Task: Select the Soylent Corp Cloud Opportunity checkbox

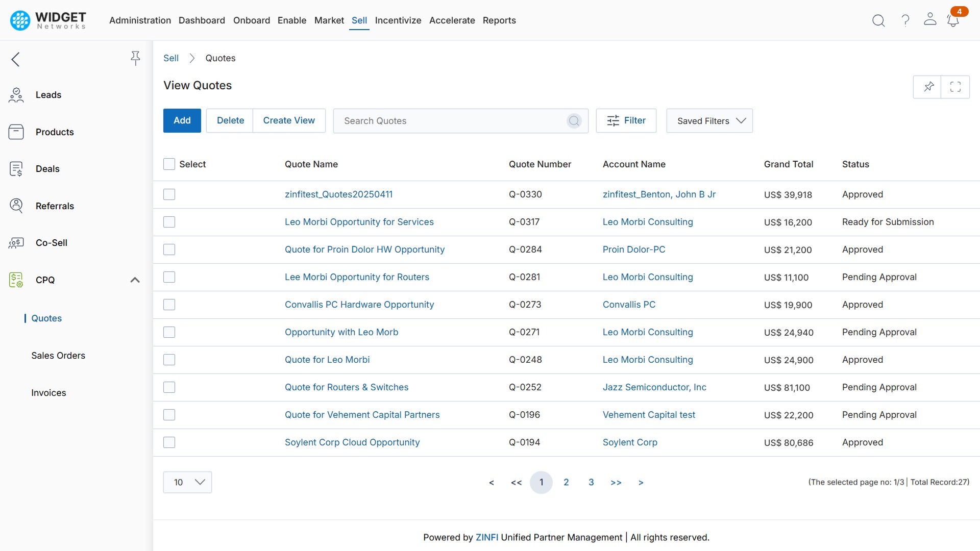Action: pyautogui.click(x=169, y=442)
